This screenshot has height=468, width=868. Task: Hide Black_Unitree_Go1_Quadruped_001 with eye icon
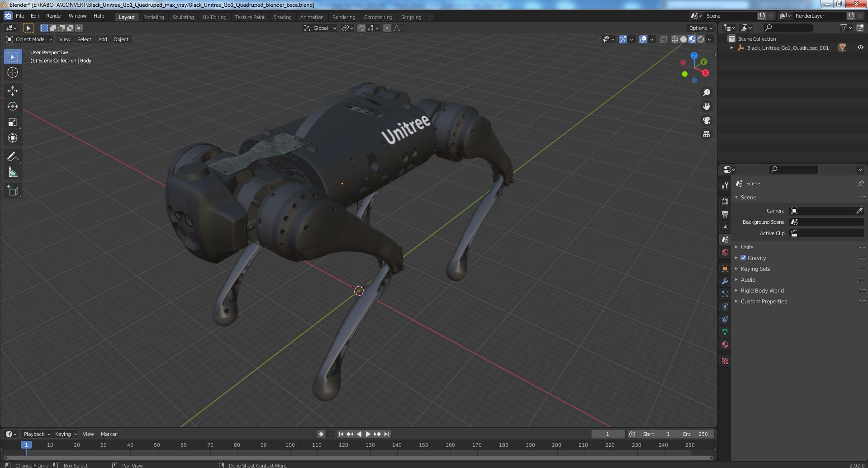pyautogui.click(x=860, y=47)
